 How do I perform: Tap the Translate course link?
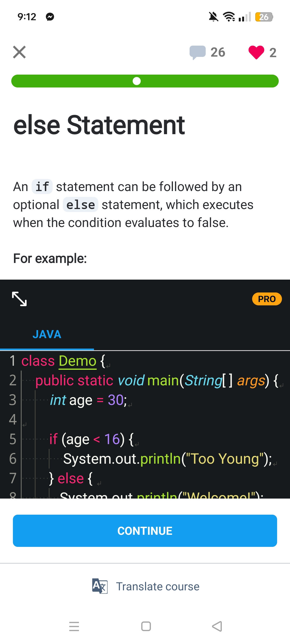point(158,587)
